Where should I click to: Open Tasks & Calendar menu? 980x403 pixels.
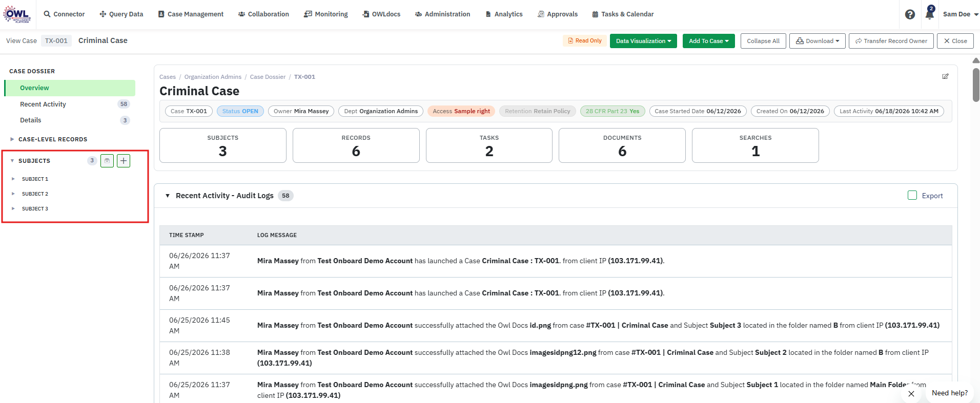pyautogui.click(x=623, y=14)
